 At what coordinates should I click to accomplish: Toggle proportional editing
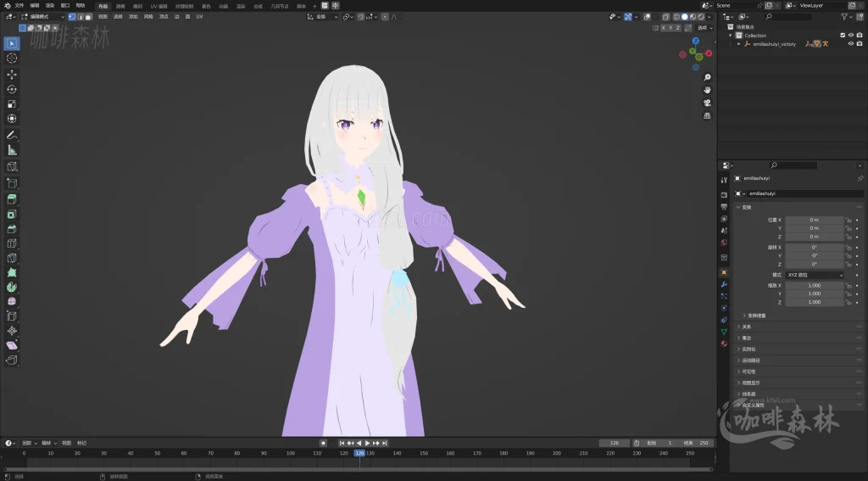pyautogui.click(x=386, y=17)
